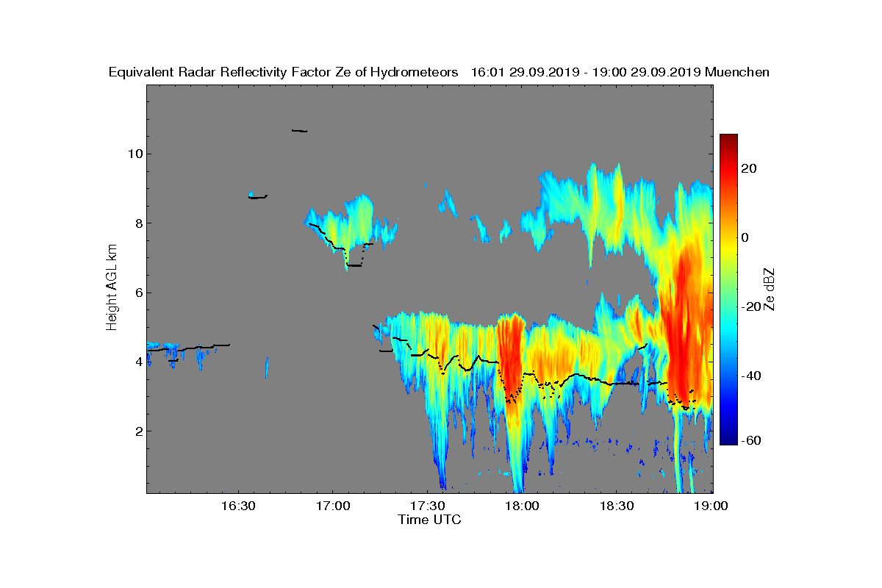The width and height of the screenshot is (882, 588).
Task: Click the 'Time UTC' axis label
Action: (x=429, y=520)
